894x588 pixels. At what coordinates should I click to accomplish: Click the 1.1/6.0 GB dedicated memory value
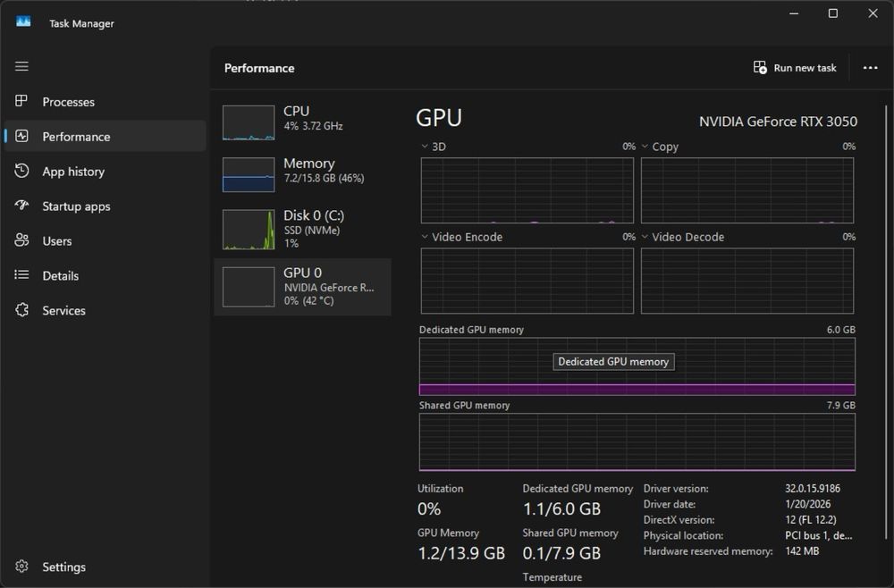561,508
